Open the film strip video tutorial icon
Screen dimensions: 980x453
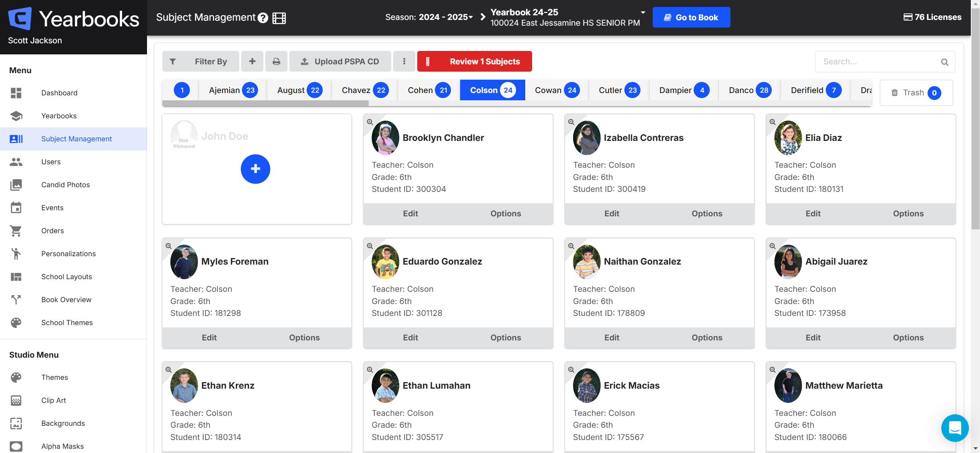279,18
